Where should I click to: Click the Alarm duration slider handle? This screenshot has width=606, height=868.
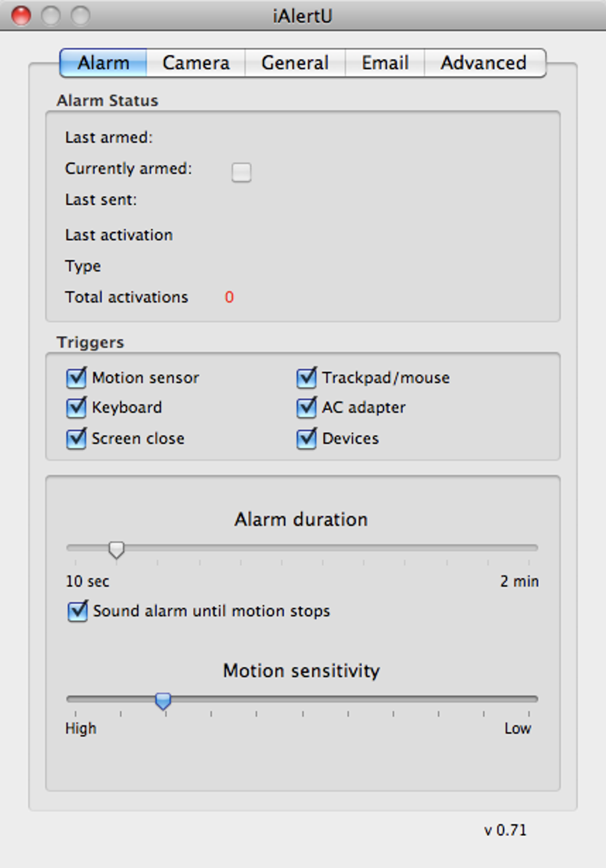(116, 550)
